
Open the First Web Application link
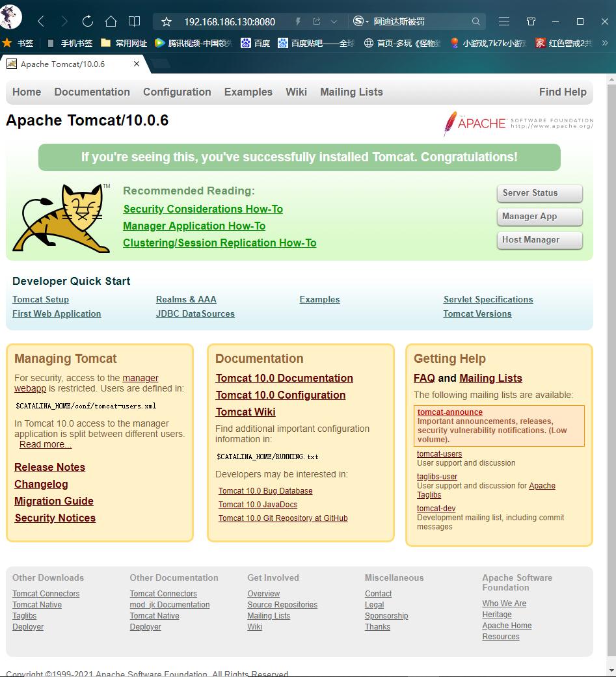point(57,314)
